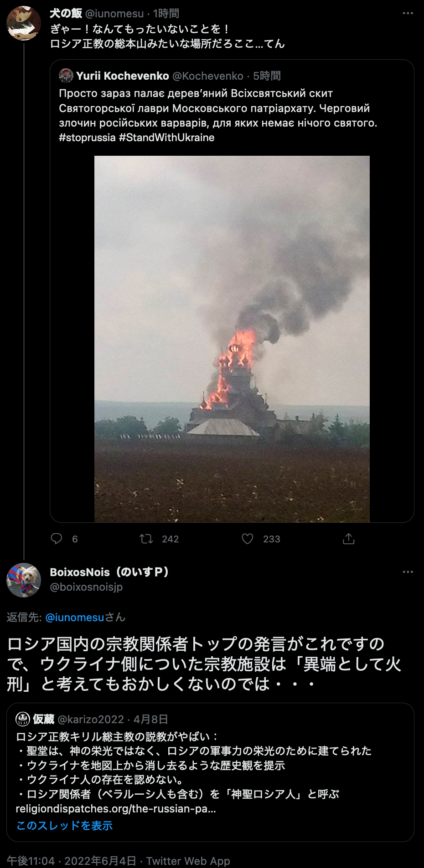
Task: Open share icon under first tweet
Action: pyautogui.click(x=348, y=539)
